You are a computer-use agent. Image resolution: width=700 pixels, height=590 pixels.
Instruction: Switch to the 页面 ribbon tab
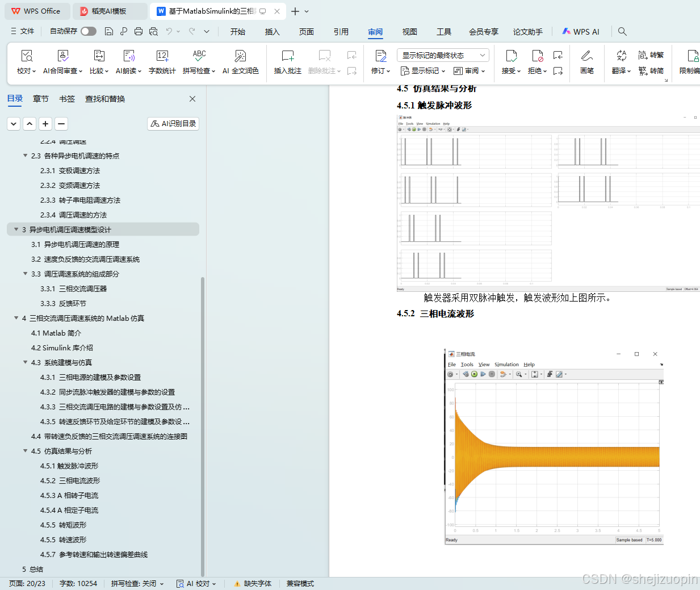307,32
